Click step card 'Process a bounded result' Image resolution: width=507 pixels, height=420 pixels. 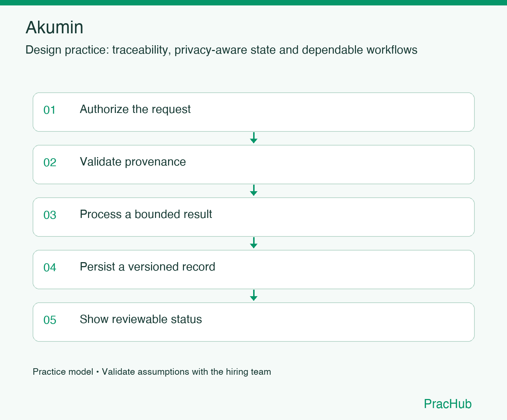pyautogui.click(x=253, y=217)
